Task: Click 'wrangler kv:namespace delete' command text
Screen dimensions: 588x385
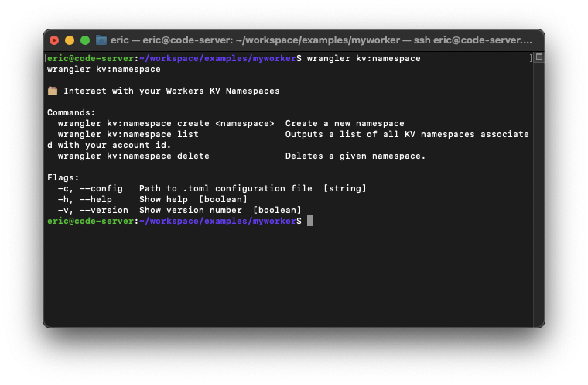Action: point(133,156)
